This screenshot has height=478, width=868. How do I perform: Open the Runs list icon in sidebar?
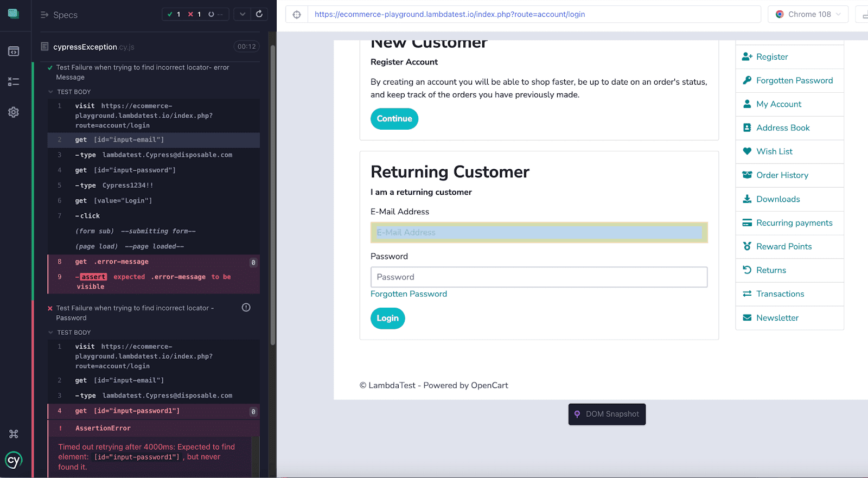click(14, 82)
